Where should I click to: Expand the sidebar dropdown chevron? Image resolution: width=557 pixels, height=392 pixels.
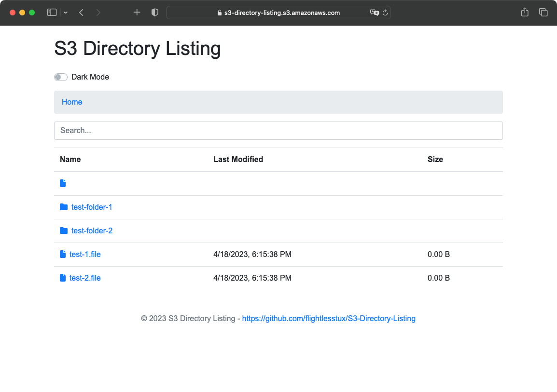[66, 13]
